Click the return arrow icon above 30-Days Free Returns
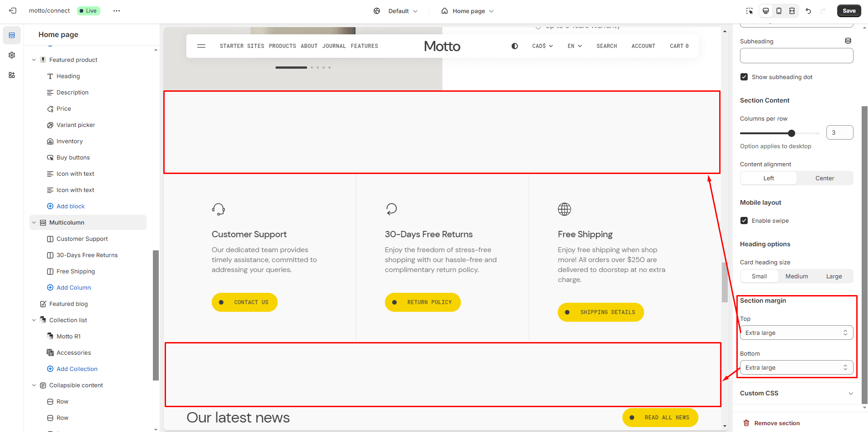Screen dimensions: 868x432 391,209
